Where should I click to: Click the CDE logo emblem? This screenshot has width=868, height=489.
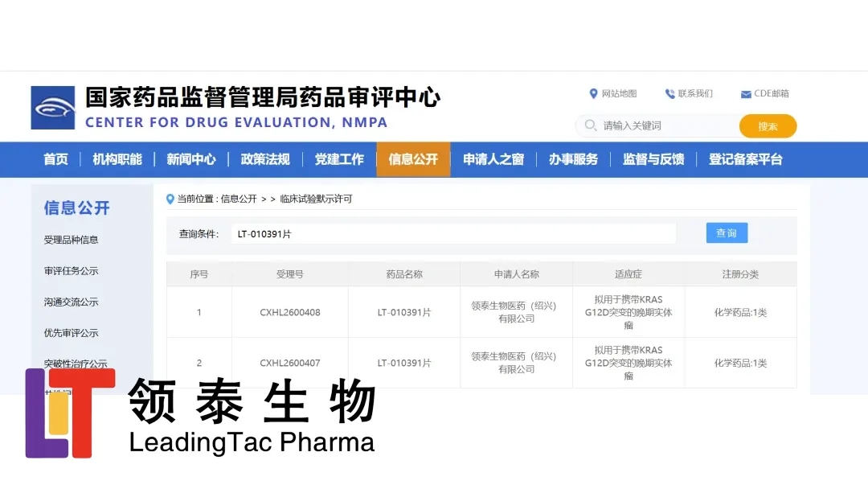point(52,108)
